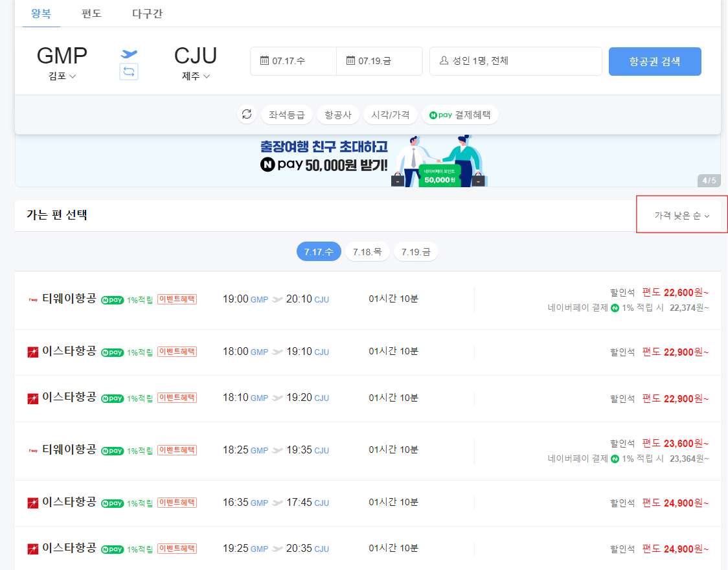
Task: Click 이벤트혜택 badge on 18:10 flight
Action: coord(177,398)
